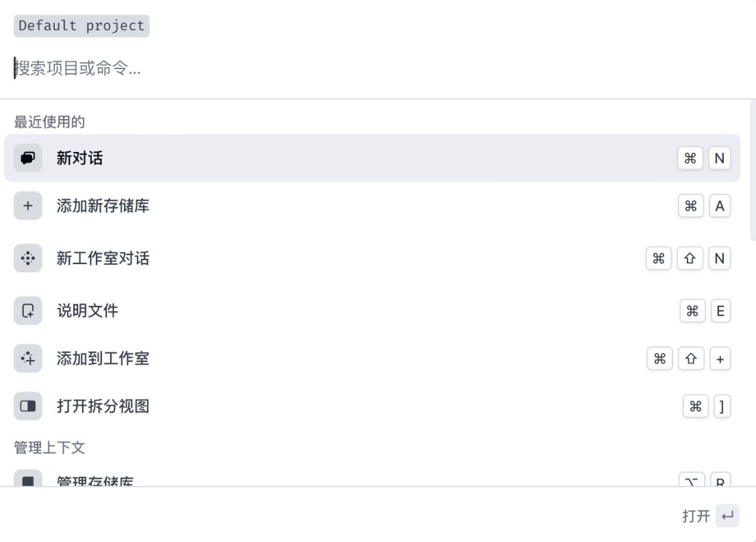Click the 新对话 chat bubble icon
This screenshot has height=542, width=756.
pyautogui.click(x=28, y=158)
